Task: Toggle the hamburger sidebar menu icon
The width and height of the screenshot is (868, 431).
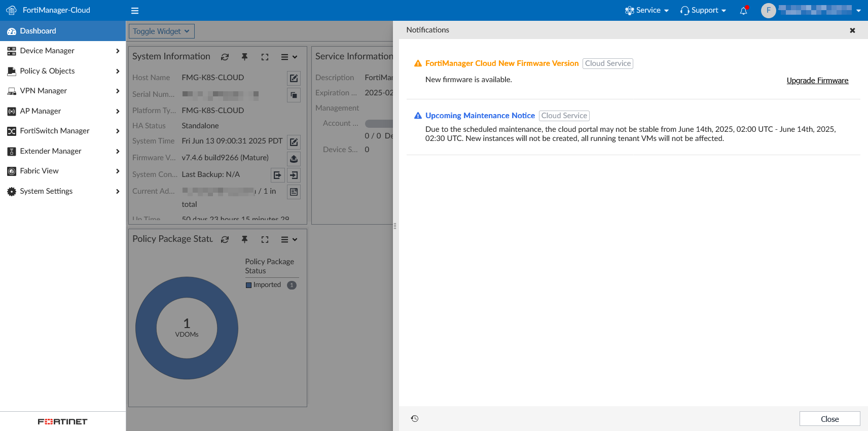Action: click(x=135, y=11)
